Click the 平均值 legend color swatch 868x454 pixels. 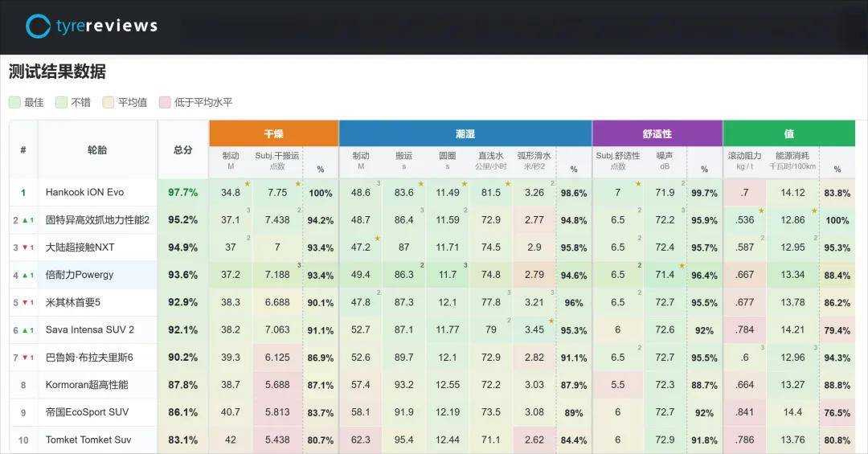click(x=108, y=102)
